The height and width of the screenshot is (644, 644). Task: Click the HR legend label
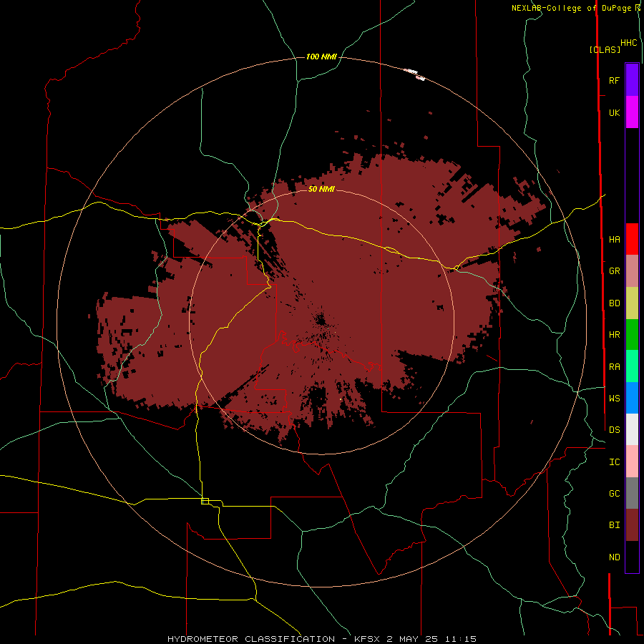[x=614, y=335]
